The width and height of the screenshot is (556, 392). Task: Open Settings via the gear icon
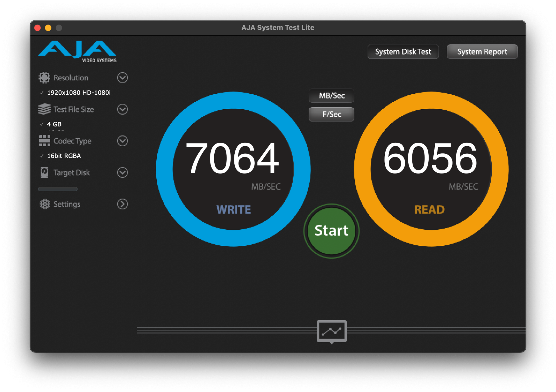pos(44,204)
